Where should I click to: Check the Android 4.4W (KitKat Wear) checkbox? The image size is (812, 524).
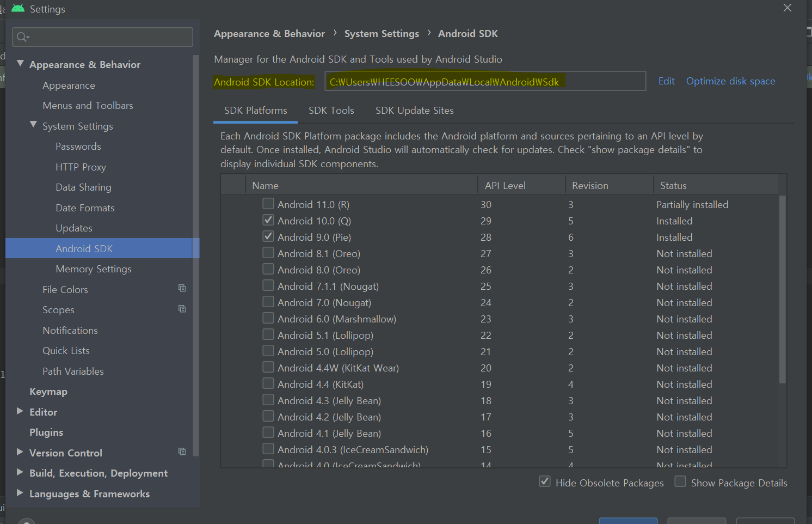pyautogui.click(x=268, y=367)
